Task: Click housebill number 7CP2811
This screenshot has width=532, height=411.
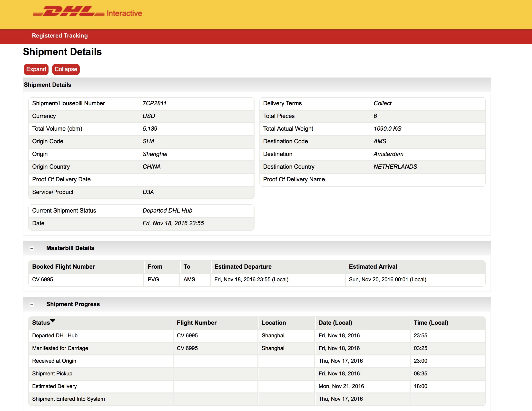Action: click(x=154, y=103)
